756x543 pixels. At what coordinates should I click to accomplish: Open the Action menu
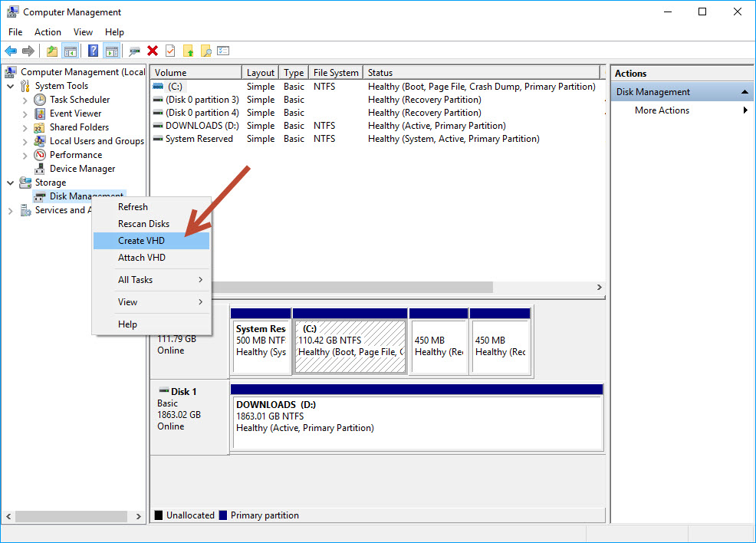pyautogui.click(x=48, y=31)
